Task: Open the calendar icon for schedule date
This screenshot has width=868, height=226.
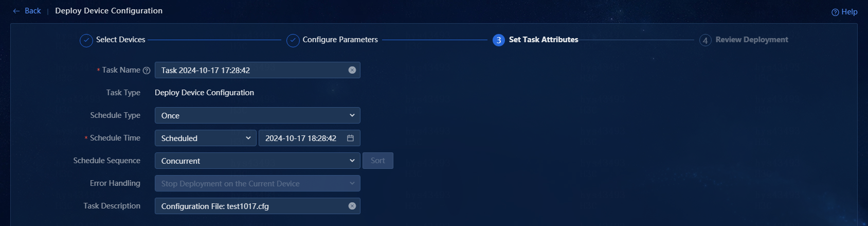Action: click(350, 138)
